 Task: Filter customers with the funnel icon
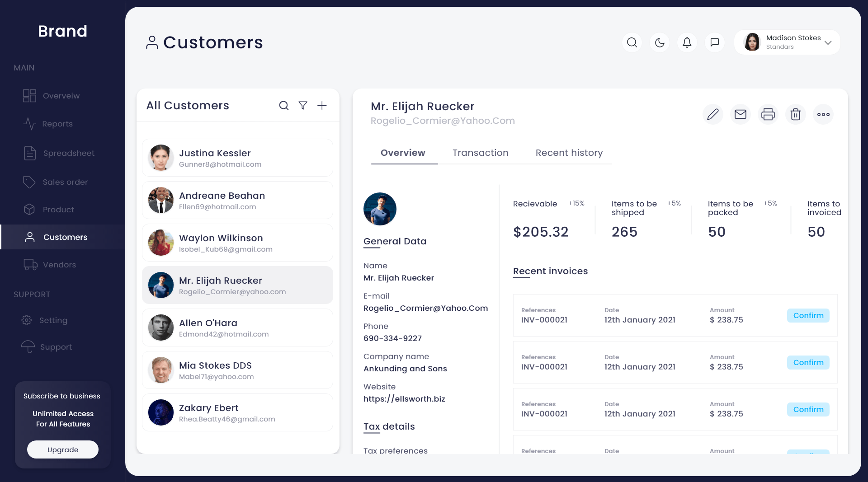pyautogui.click(x=303, y=105)
